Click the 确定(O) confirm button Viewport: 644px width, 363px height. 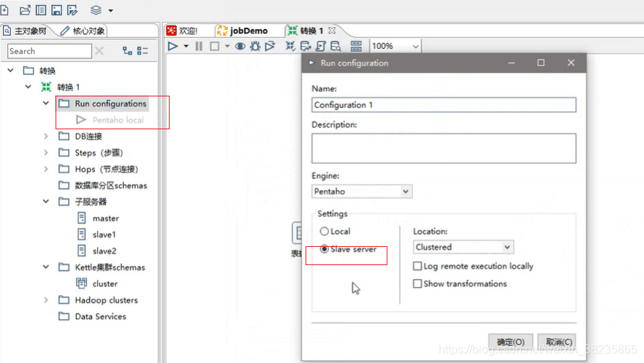[510, 342]
